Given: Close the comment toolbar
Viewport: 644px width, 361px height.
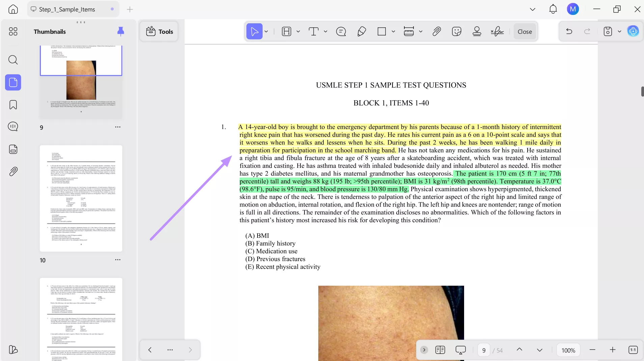Looking at the screenshot, I should 525,31.
